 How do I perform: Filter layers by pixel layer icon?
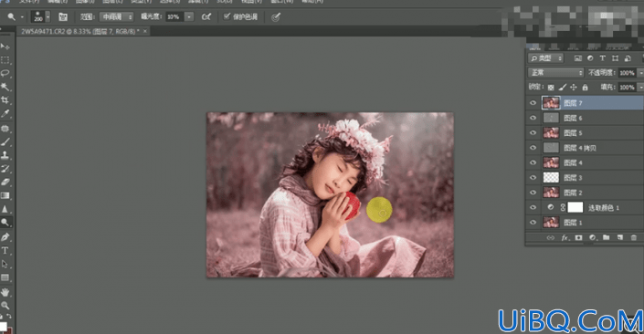pyautogui.click(x=578, y=58)
